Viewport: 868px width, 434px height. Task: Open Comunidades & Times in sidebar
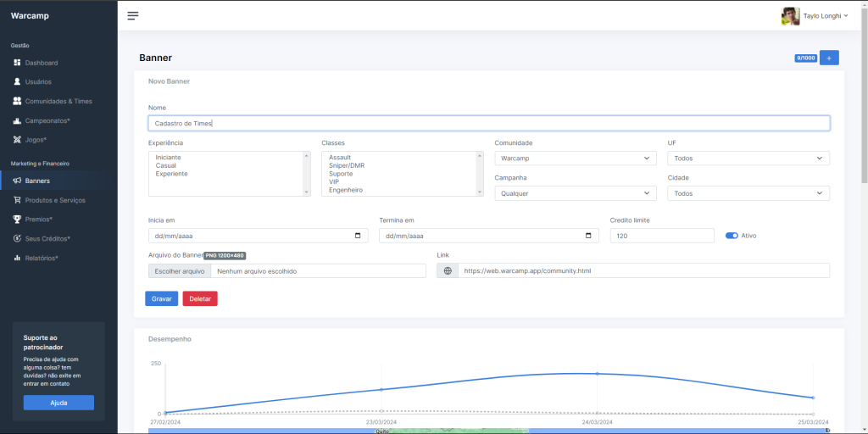58,101
